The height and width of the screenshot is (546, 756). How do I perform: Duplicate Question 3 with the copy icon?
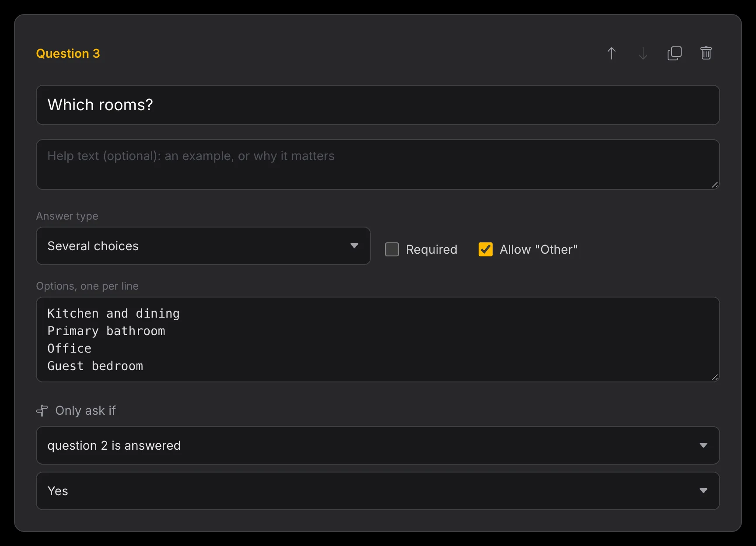[675, 53]
